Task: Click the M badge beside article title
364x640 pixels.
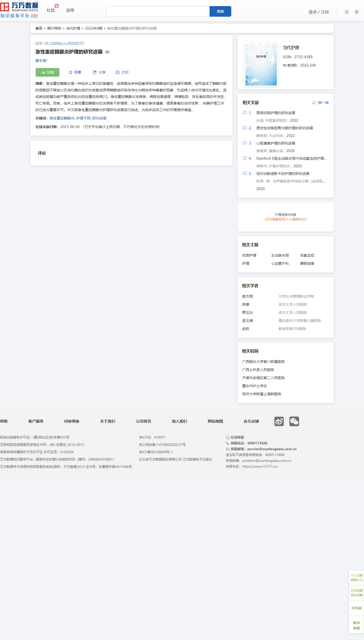Action: [107, 52]
